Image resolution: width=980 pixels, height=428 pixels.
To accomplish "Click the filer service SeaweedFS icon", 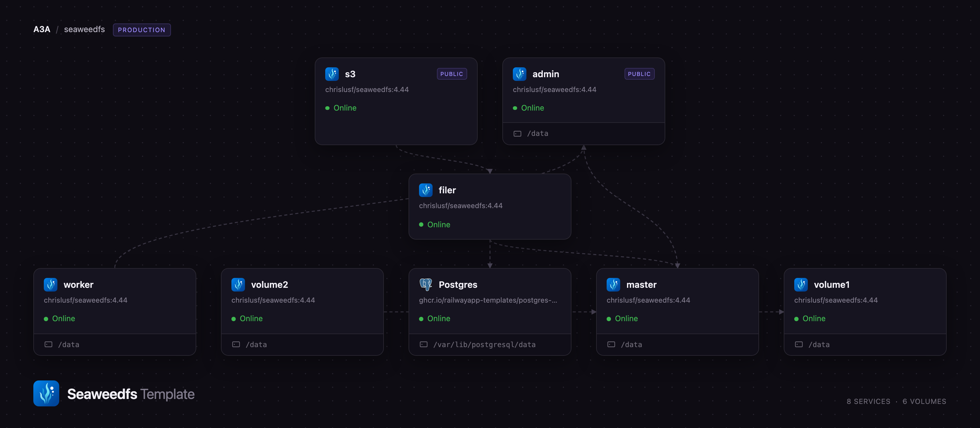I will tap(426, 190).
